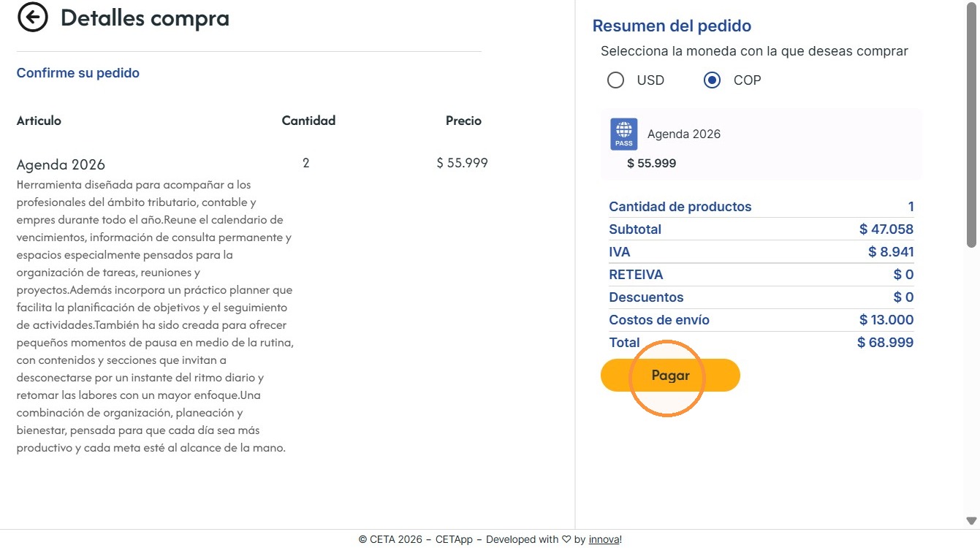The height and width of the screenshot is (548, 980).
Task: Click the Precio column header
Action: pyautogui.click(x=463, y=121)
